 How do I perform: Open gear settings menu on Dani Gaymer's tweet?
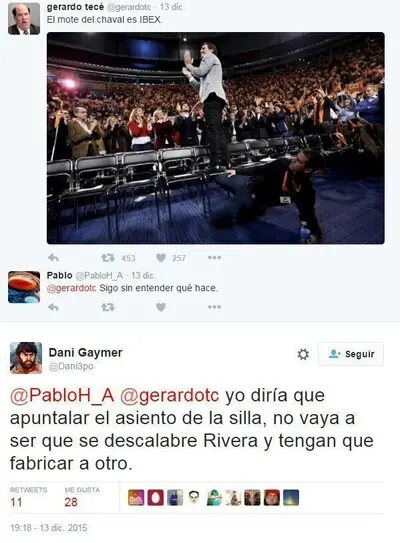pos(303,354)
